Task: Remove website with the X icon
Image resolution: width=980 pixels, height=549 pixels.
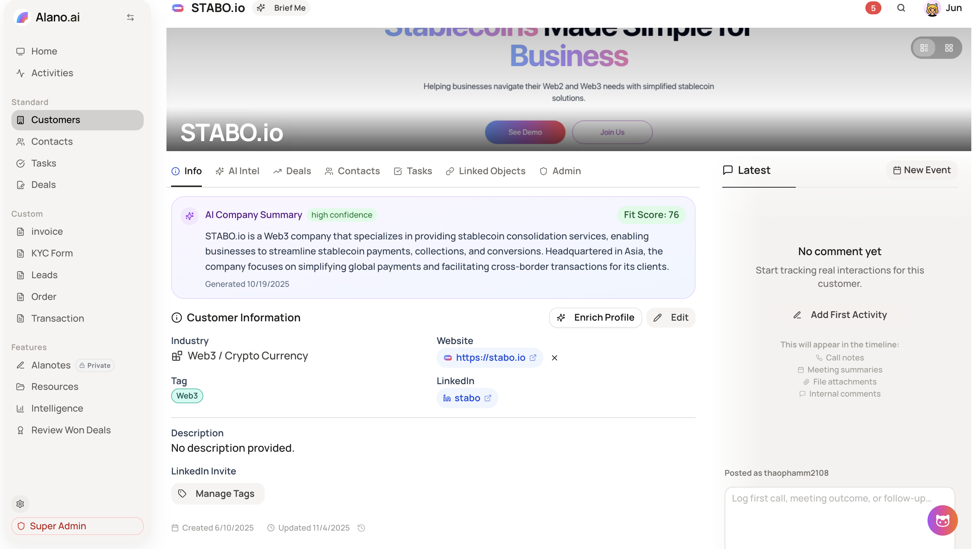Action: coord(554,358)
